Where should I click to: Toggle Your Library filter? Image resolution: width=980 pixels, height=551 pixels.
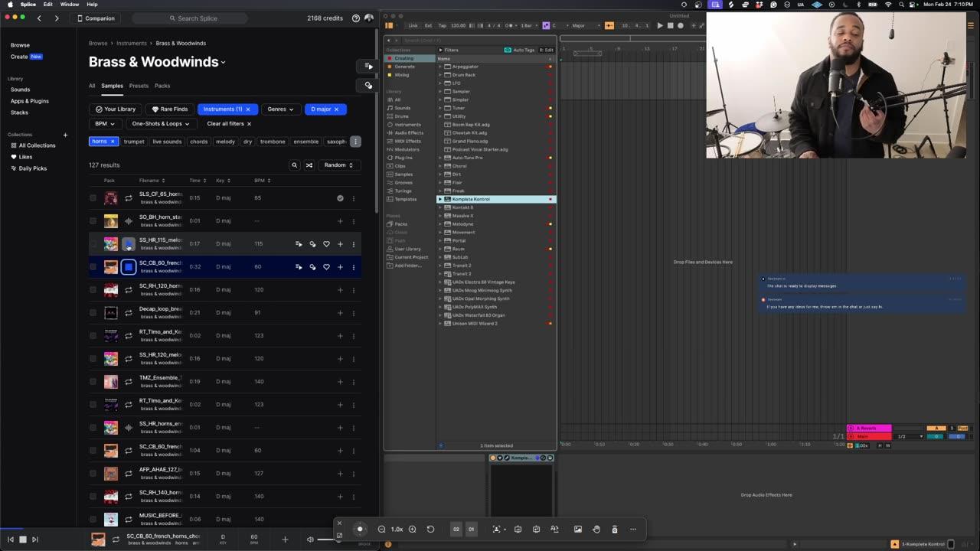[x=116, y=109]
